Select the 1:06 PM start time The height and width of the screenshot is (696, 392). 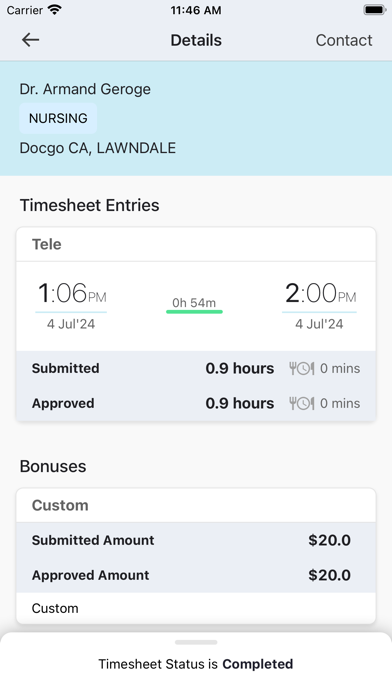tap(71, 294)
